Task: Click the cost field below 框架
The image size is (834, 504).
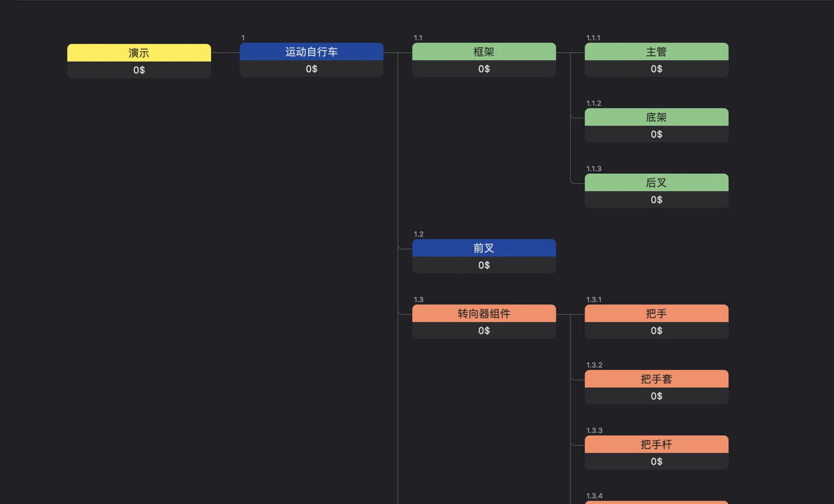Action: pos(484,69)
